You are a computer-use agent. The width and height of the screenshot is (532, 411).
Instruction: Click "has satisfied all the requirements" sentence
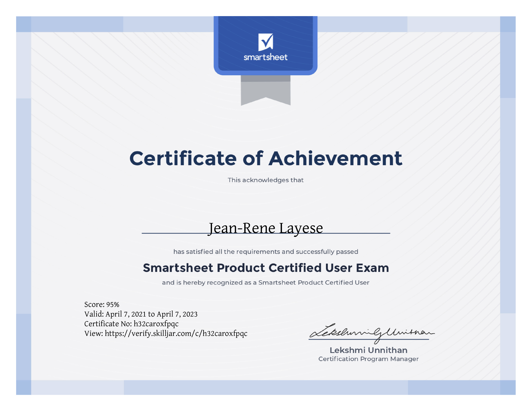266,252
